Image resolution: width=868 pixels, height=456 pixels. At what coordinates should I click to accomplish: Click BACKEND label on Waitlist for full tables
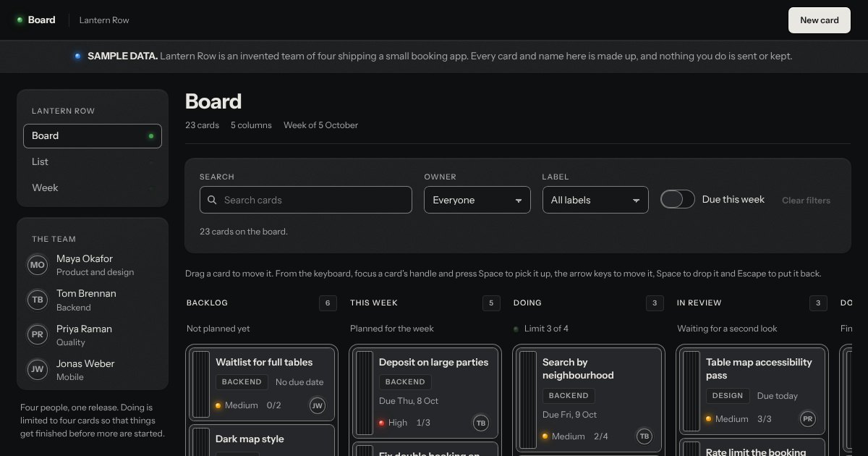pyautogui.click(x=242, y=382)
